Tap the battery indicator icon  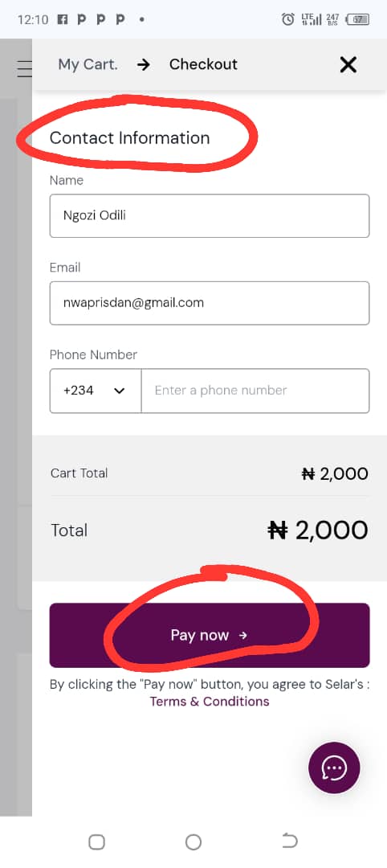tap(358, 19)
